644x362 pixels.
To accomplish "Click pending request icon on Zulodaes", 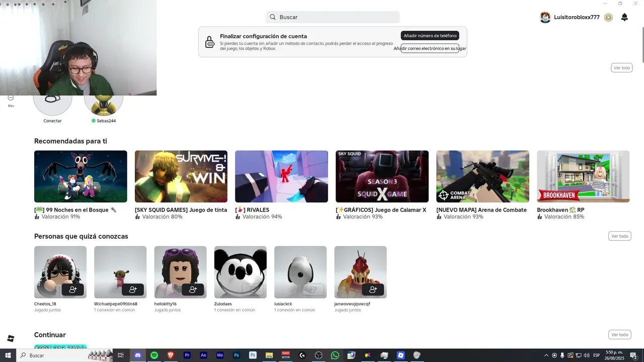I will [253, 290].
